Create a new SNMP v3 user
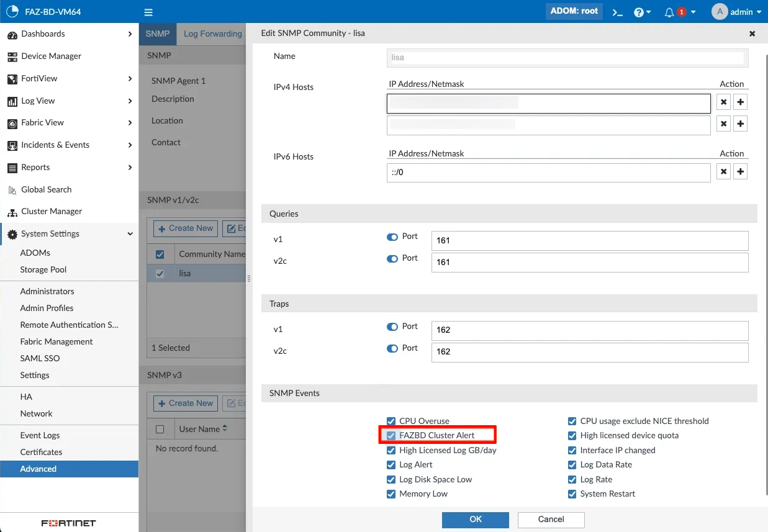The height and width of the screenshot is (532, 768). (x=185, y=403)
